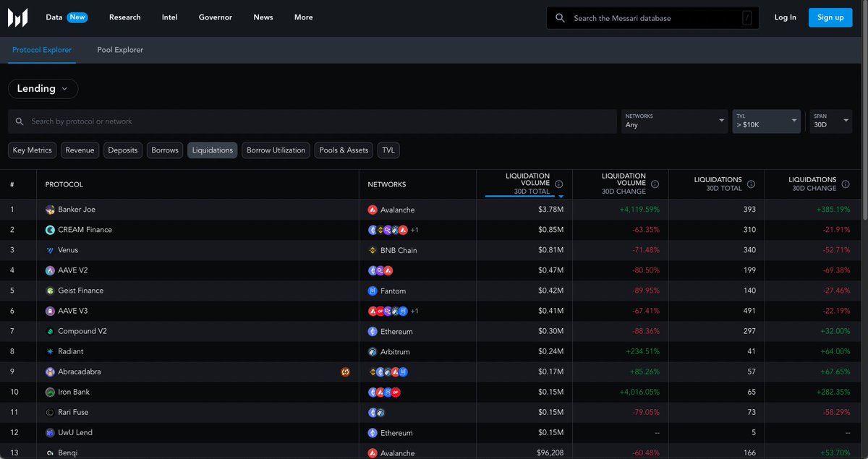868x459 pixels.
Task: Sort by the Protocol column header
Action: (64, 184)
